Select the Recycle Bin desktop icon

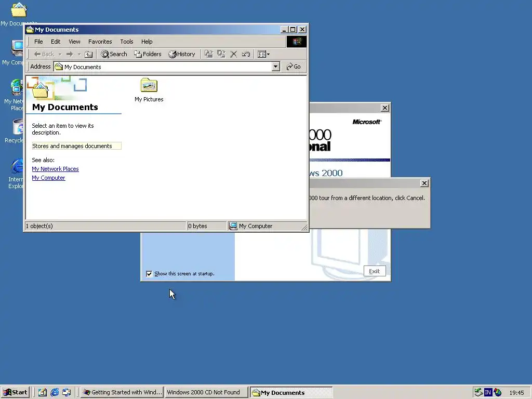18,127
